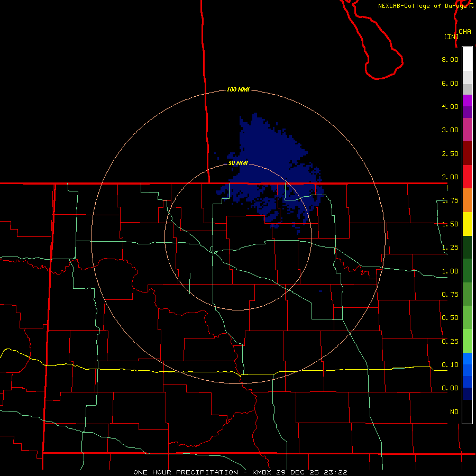Click the 2.00 legend value

pyautogui.click(x=450, y=177)
